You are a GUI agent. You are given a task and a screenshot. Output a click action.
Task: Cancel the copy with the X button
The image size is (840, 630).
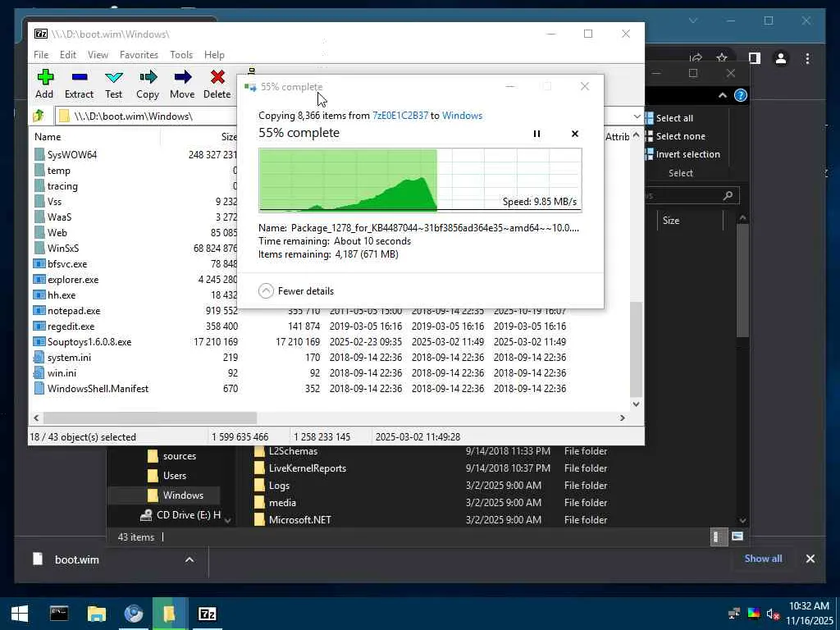[x=575, y=134]
